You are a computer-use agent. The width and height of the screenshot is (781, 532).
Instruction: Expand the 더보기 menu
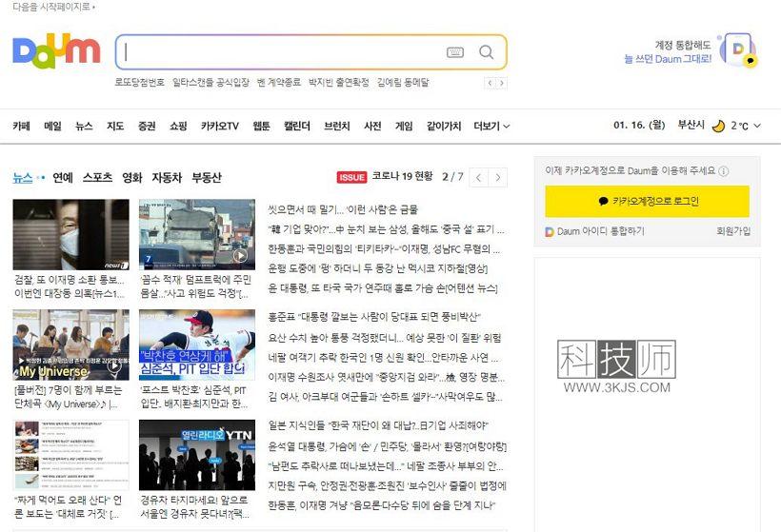tap(491, 126)
